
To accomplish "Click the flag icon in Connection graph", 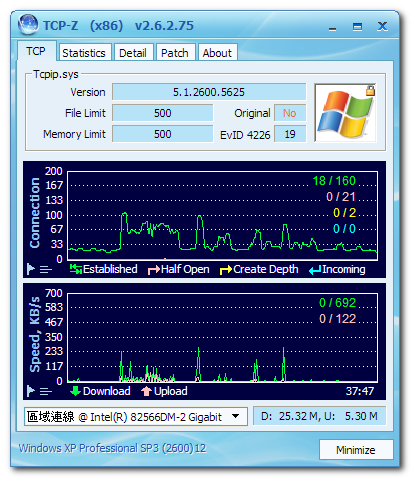I will 31,268.
